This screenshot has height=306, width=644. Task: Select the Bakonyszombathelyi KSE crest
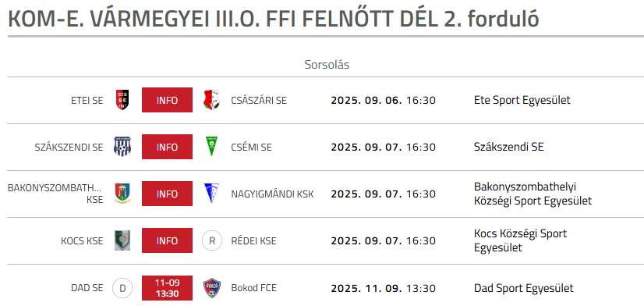tap(122, 194)
